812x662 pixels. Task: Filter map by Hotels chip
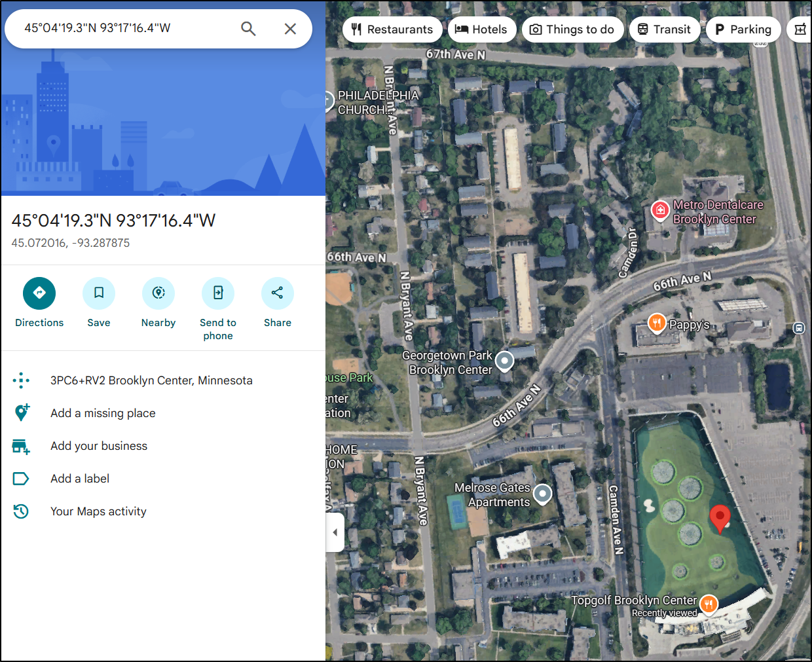[x=482, y=29]
